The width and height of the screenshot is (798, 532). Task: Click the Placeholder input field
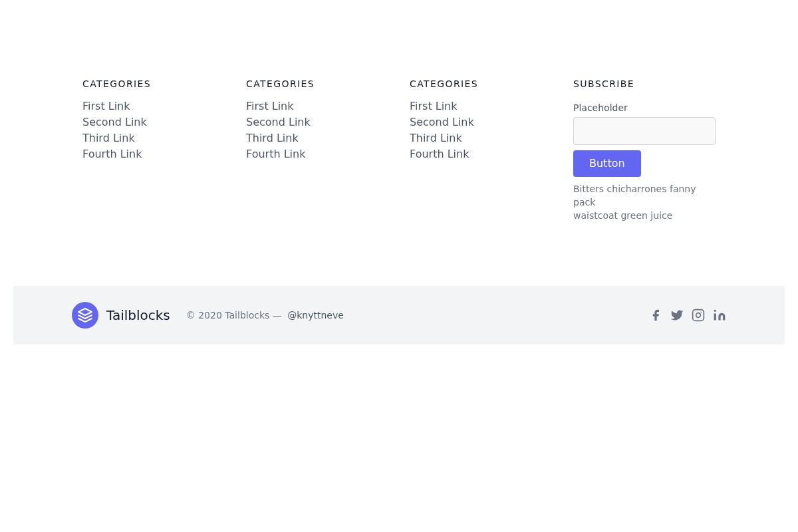644,131
